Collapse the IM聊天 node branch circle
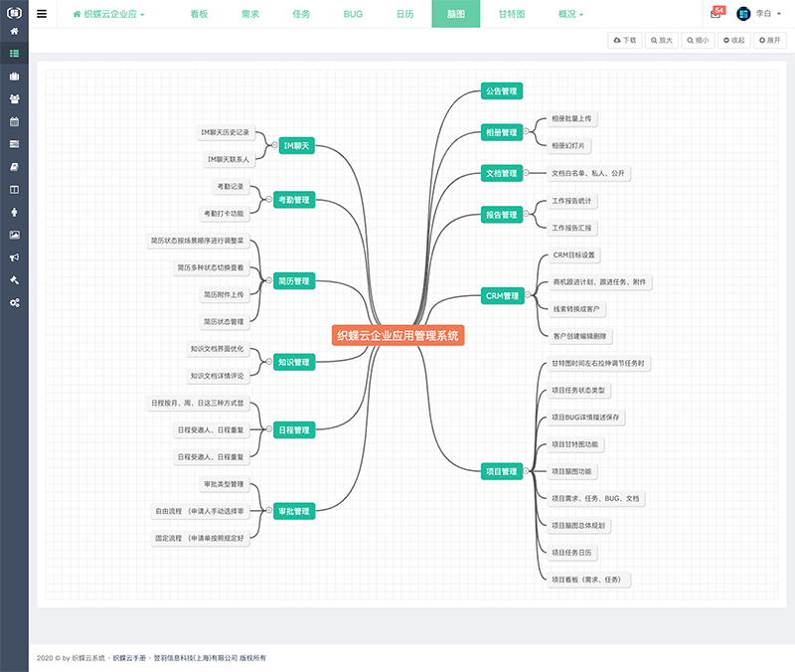The width and height of the screenshot is (795, 672). [x=272, y=146]
